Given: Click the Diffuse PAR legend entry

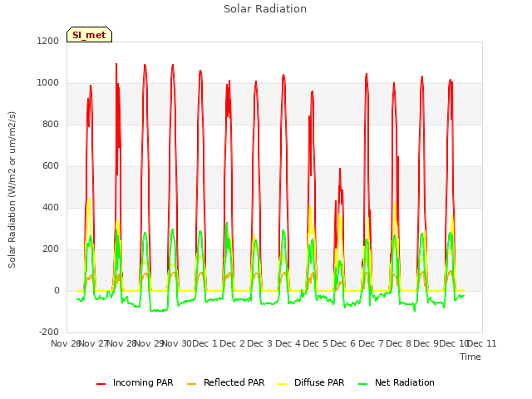Looking at the screenshot, I should tap(311, 382).
